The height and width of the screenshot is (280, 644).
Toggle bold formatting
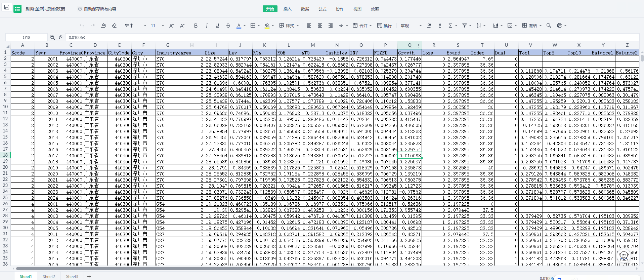196,26
